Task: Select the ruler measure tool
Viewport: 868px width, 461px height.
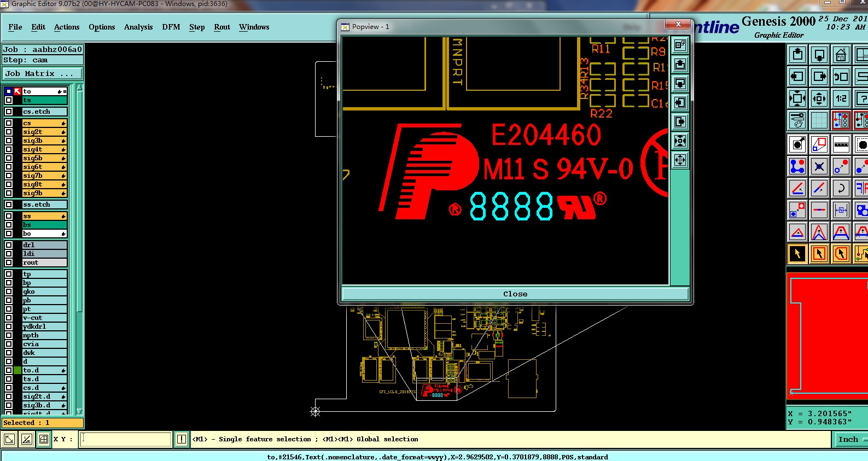Action: 841,144
